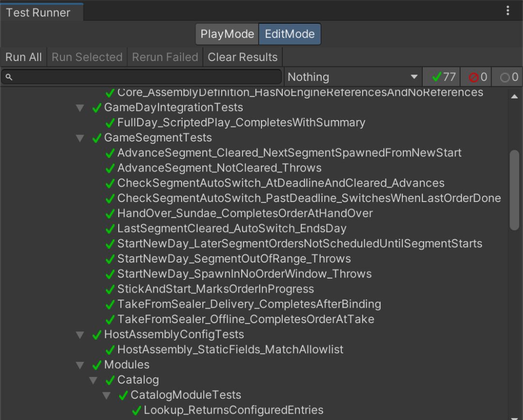Click the search magnifier icon
Screen dimensions: 523x420
[x=9, y=77]
